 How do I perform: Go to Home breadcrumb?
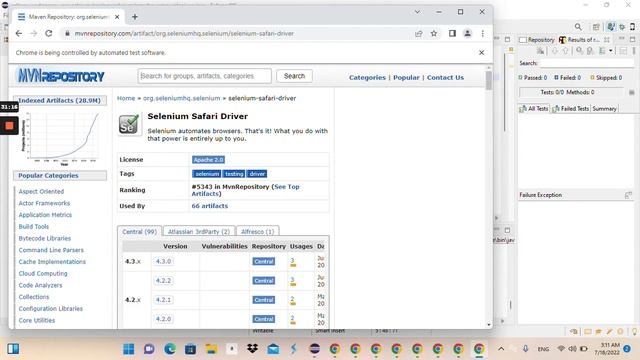pos(126,98)
